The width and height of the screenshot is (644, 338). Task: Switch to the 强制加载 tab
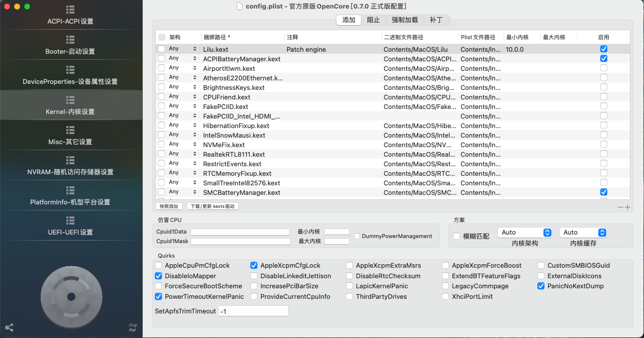(405, 20)
